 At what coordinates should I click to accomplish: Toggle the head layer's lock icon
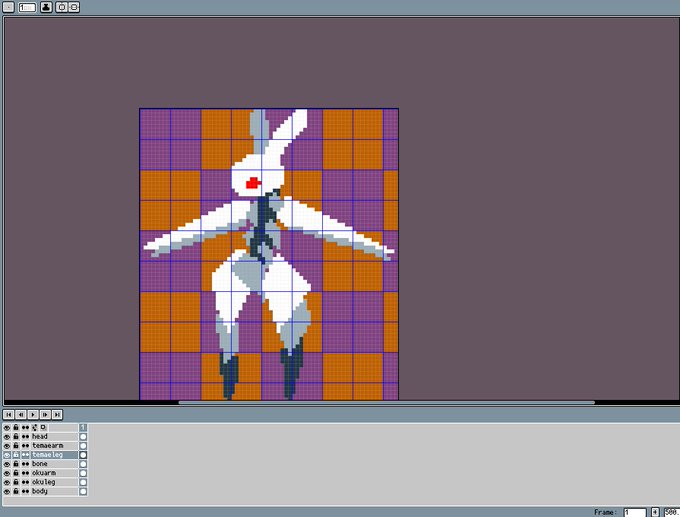point(16,437)
